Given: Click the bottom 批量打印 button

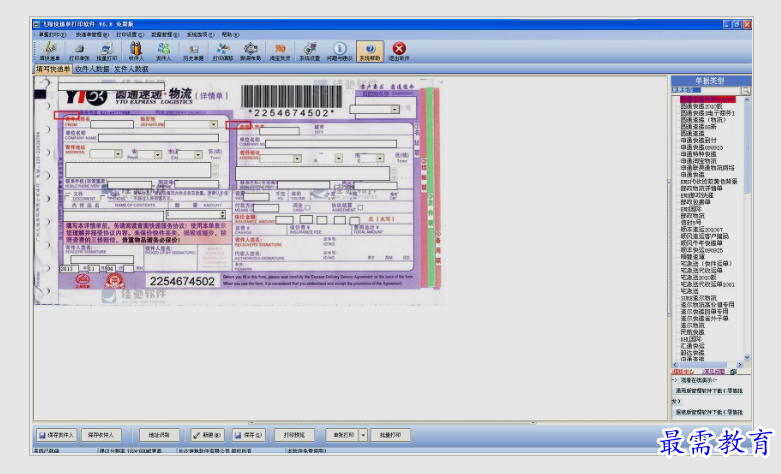Looking at the screenshot, I should pos(390,435).
